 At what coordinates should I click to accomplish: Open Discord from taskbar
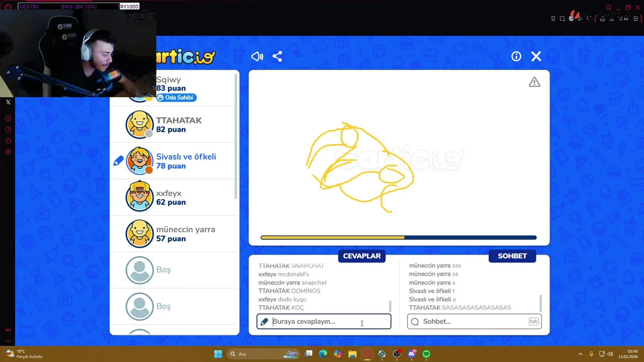coord(412,354)
